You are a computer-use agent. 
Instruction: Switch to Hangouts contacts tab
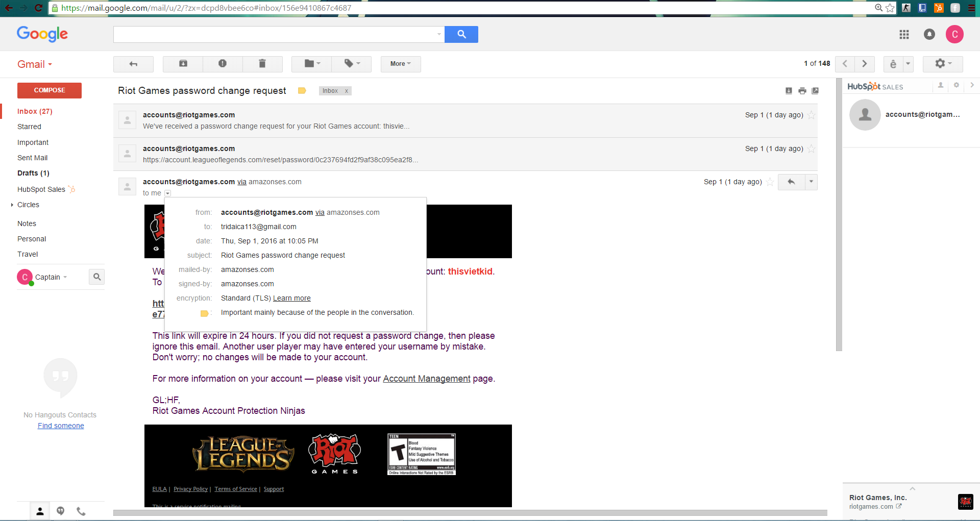[x=40, y=511]
